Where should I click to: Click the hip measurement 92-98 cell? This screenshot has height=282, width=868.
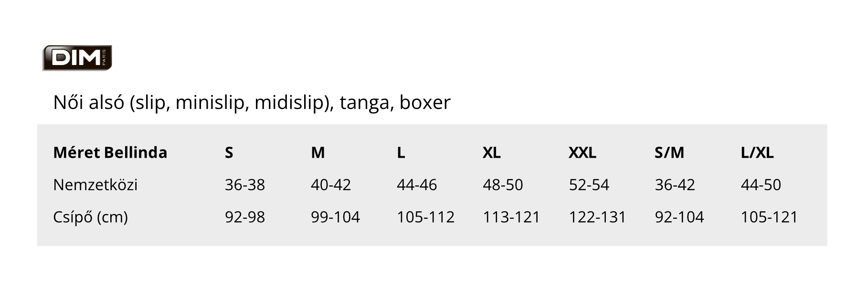tap(245, 217)
